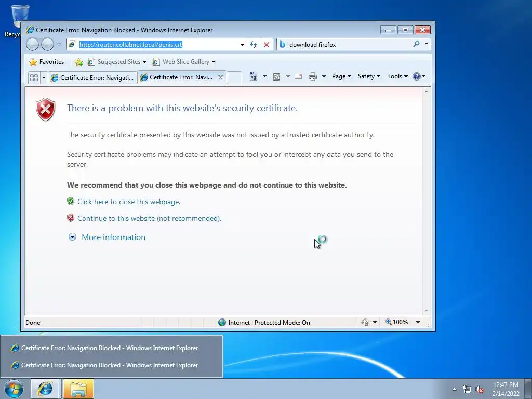Click the Internet Protected Mode status zone
This screenshot has width=532, height=399.
pyautogui.click(x=264, y=322)
